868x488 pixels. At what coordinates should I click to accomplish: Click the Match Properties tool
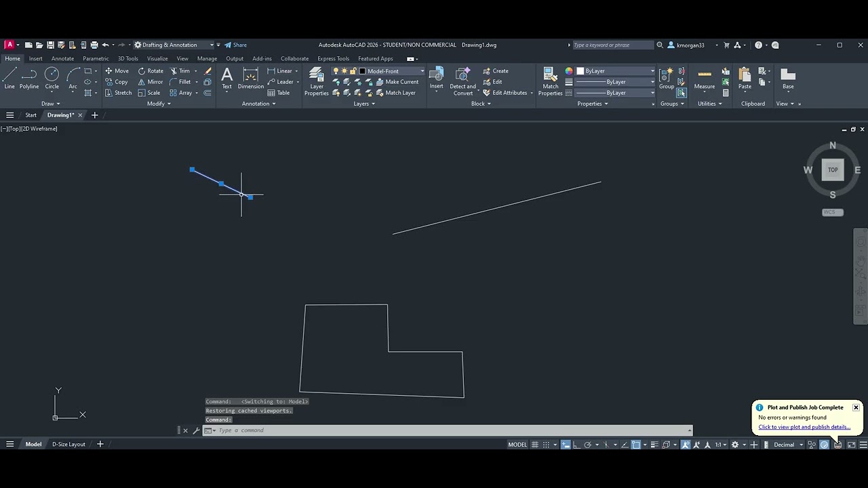[x=550, y=81]
